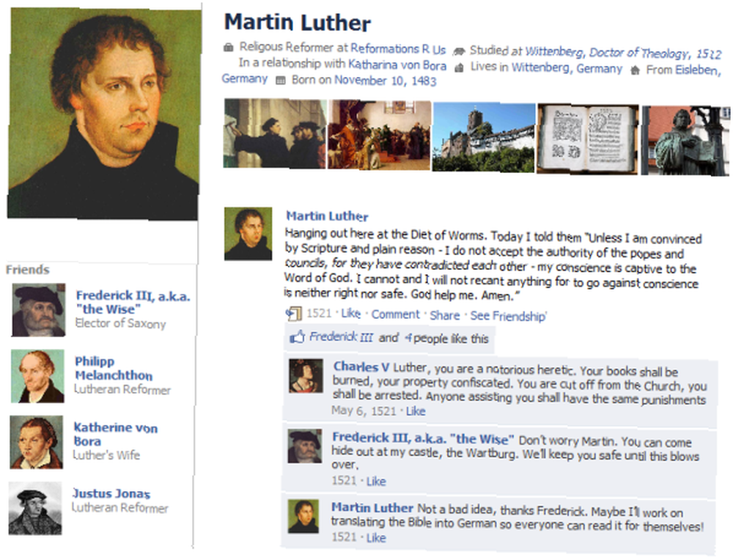This screenshot has width=733, height=560.
Task: Open the Wartburg castle photo thumbnail
Action: (483, 137)
